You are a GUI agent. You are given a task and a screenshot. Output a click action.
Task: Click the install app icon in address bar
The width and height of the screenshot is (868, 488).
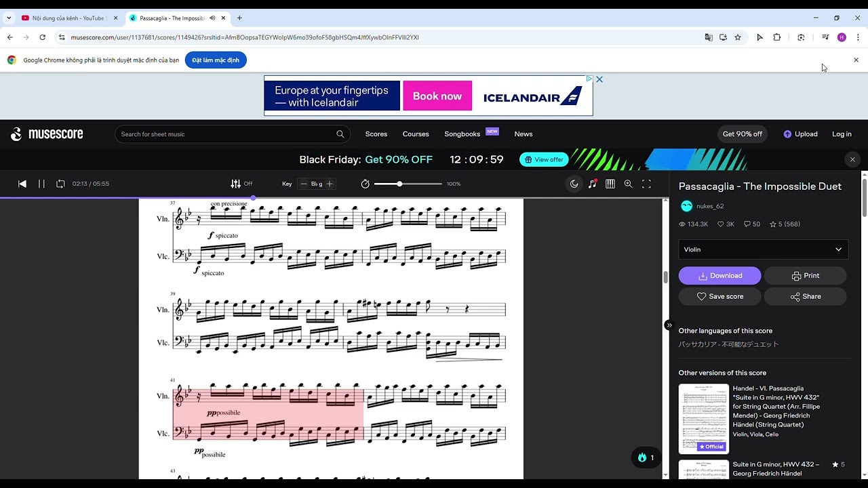coord(724,37)
